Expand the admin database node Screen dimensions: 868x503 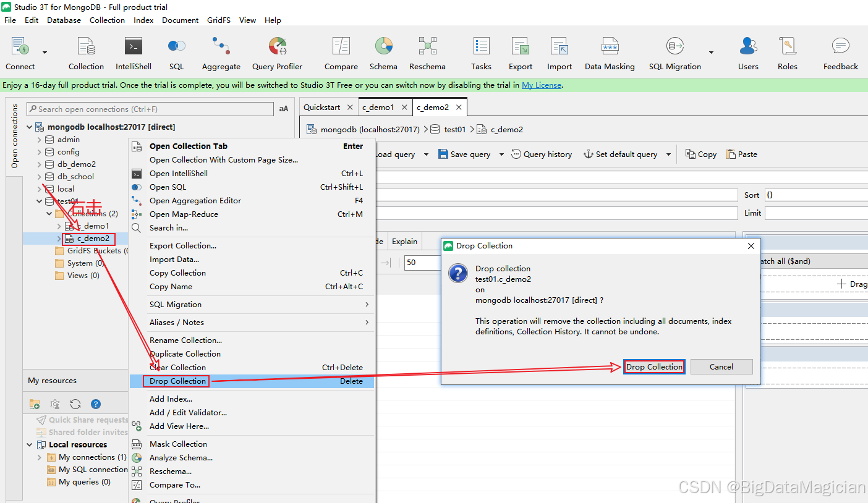[40, 140]
